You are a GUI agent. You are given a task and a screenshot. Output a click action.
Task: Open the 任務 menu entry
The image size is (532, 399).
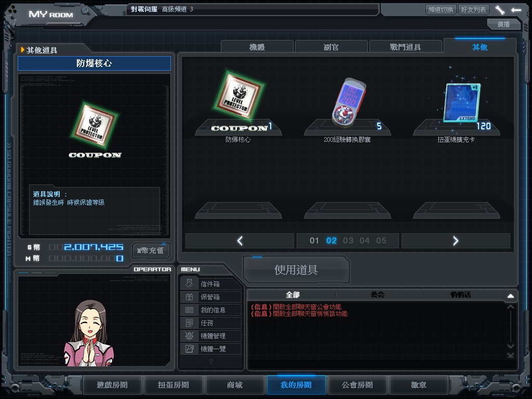tap(211, 323)
